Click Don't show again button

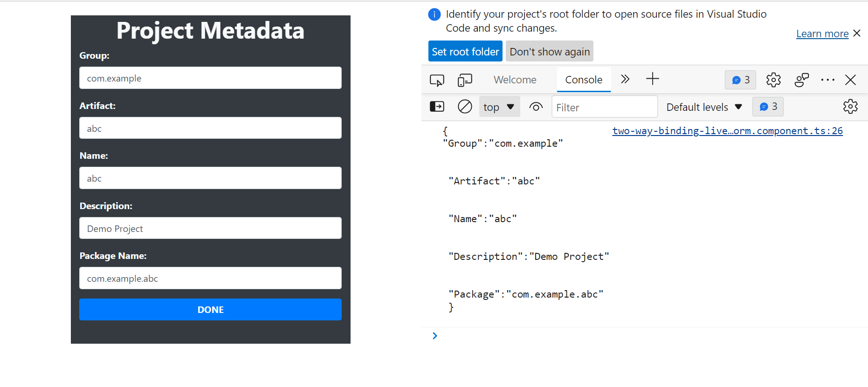coord(550,51)
